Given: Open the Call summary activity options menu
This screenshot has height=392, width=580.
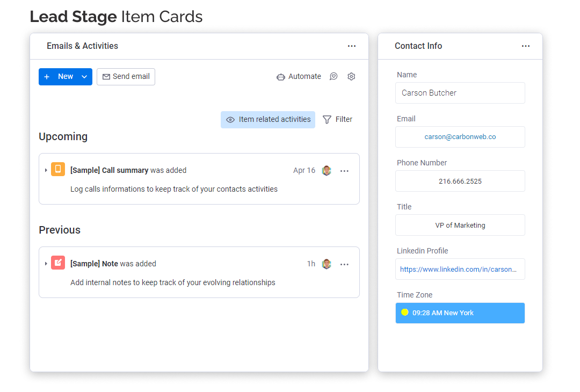Looking at the screenshot, I should [x=345, y=171].
